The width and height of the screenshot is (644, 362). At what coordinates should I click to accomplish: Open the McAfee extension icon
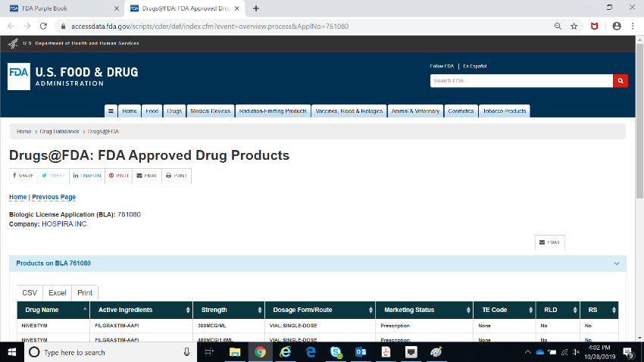(594, 27)
